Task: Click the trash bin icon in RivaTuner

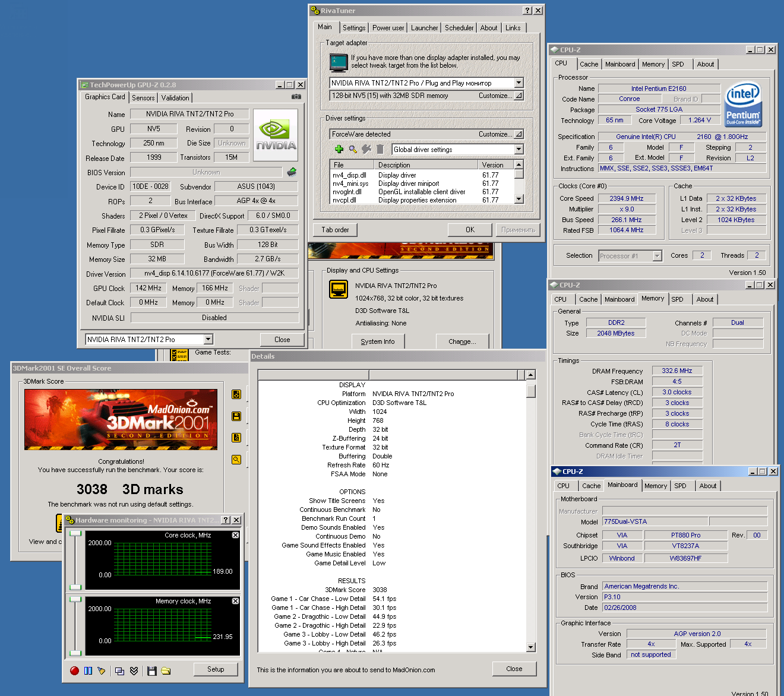Action: (x=380, y=149)
